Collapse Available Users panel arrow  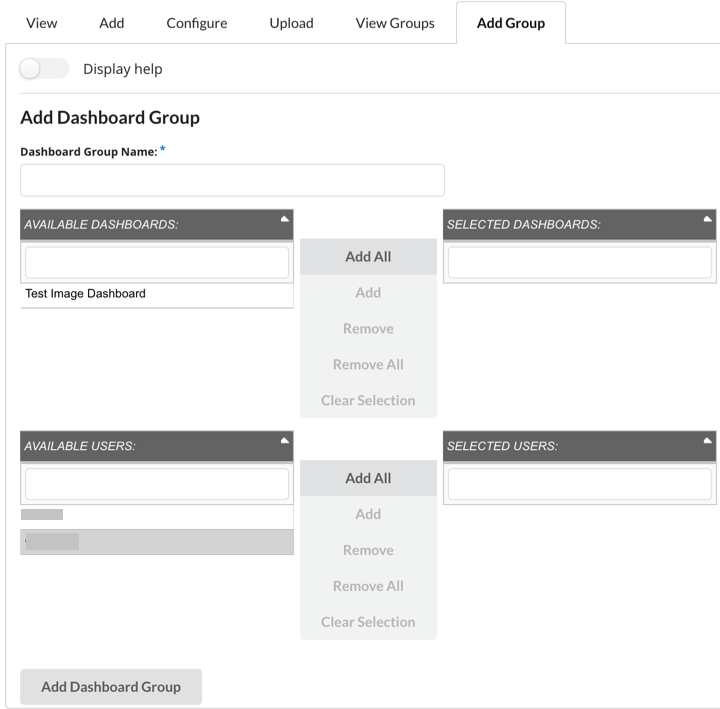point(285,441)
